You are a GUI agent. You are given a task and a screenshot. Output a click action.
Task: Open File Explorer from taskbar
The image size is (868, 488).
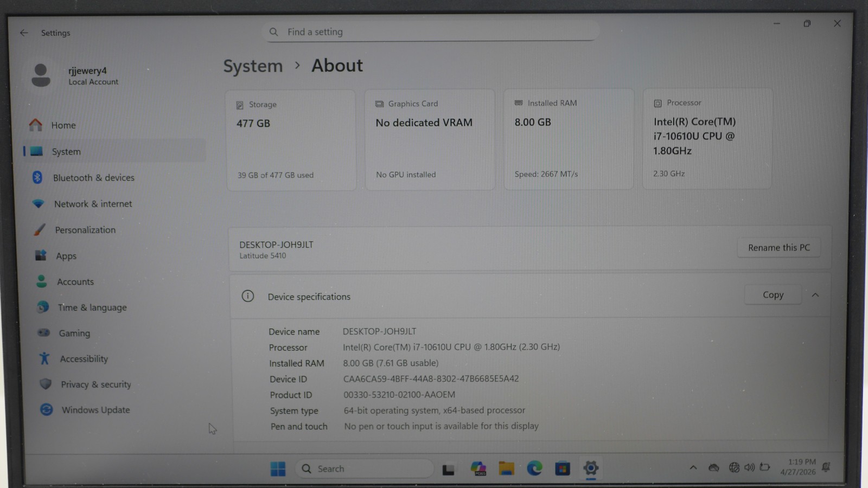tap(507, 468)
